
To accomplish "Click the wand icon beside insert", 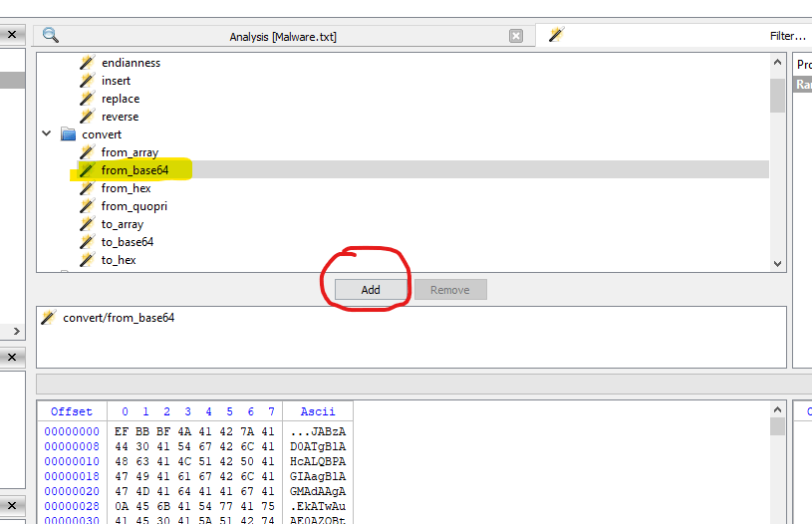I will [x=87, y=81].
